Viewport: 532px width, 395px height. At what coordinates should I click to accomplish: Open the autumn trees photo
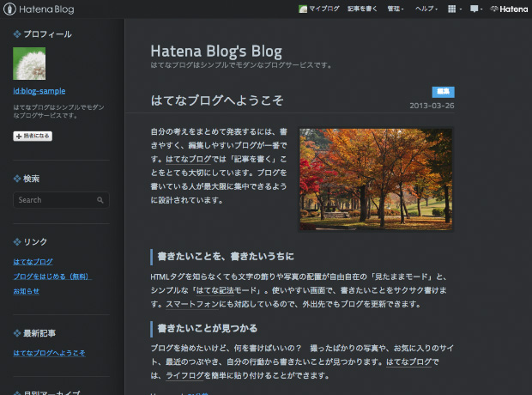point(376,179)
